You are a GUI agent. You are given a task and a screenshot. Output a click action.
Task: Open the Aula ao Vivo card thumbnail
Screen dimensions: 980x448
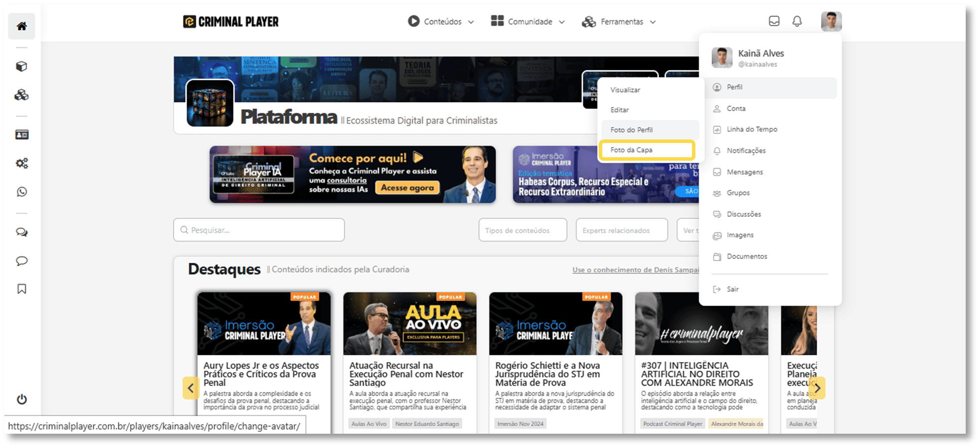(x=409, y=324)
